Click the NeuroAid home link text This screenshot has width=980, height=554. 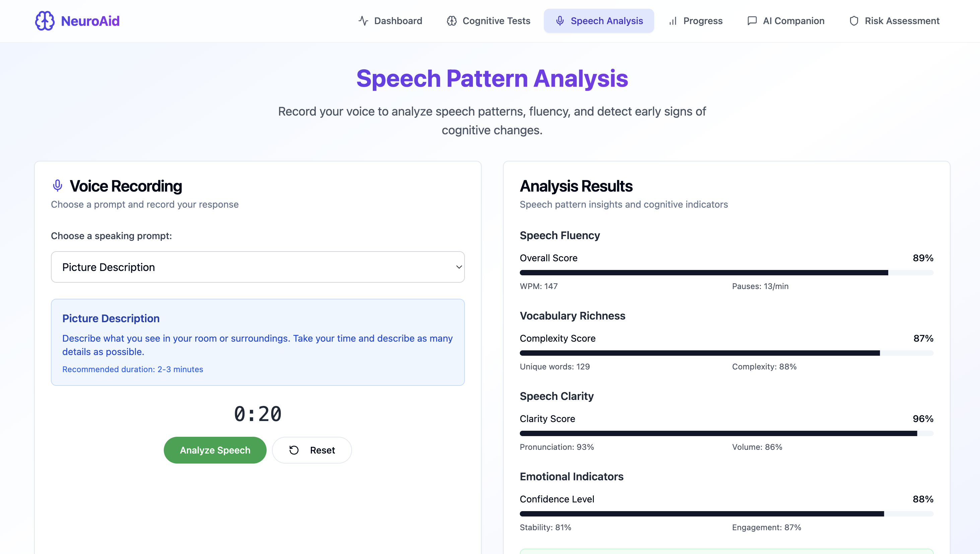point(90,21)
